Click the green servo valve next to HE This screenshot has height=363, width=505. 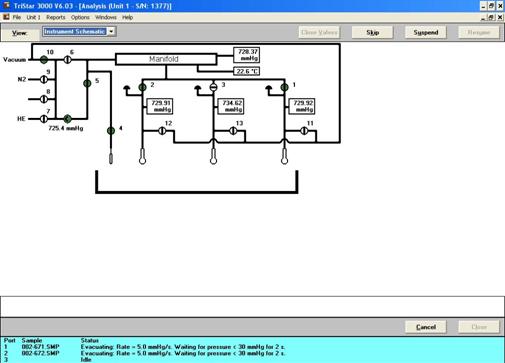[67, 119]
